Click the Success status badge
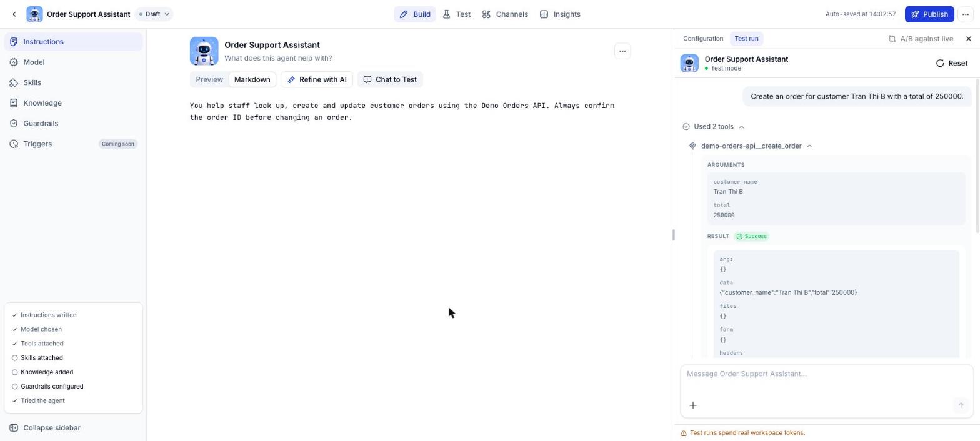The width and height of the screenshot is (980, 441). [751, 236]
